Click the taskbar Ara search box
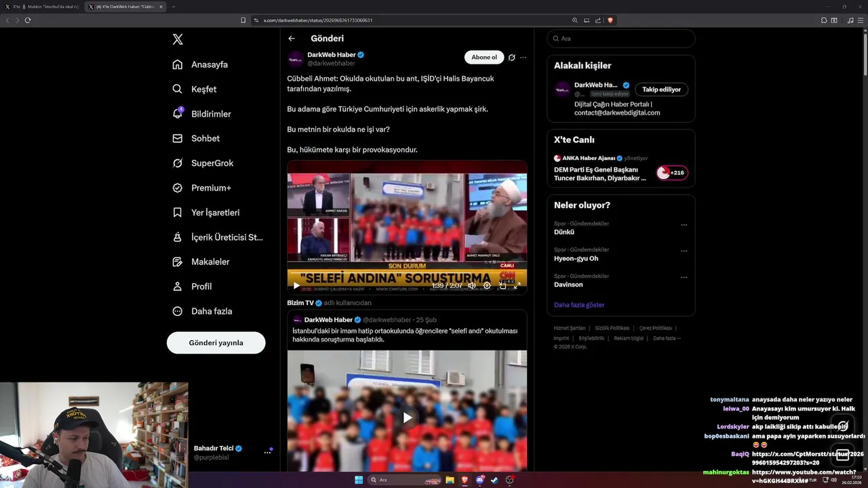 tap(403, 480)
